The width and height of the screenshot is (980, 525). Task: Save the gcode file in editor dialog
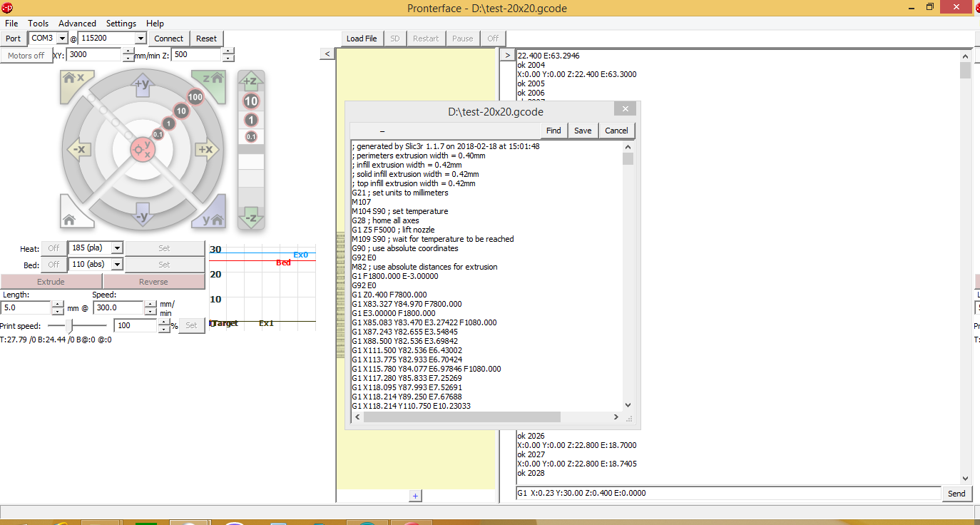(583, 131)
